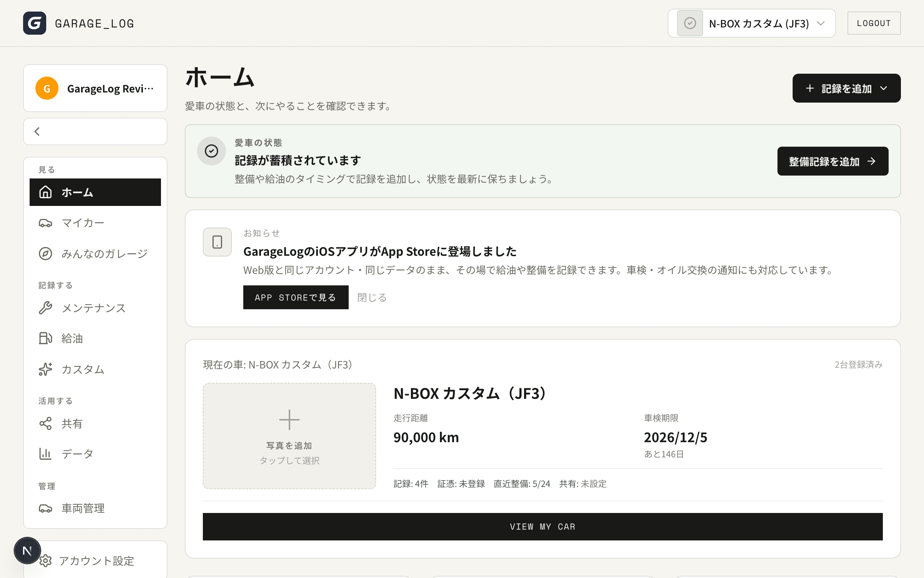Open マイカー in the sidebar
Screen dimensions: 924x578
tap(95, 223)
